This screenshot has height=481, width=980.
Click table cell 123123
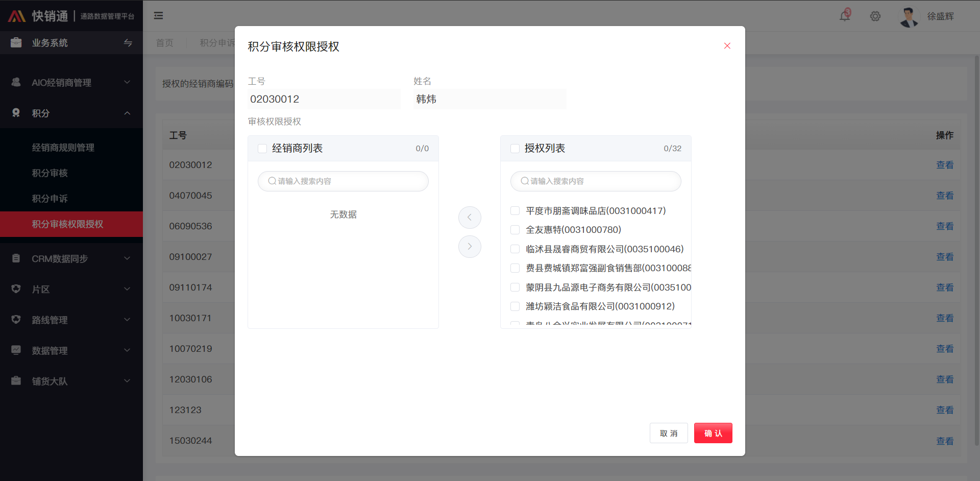click(x=185, y=410)
